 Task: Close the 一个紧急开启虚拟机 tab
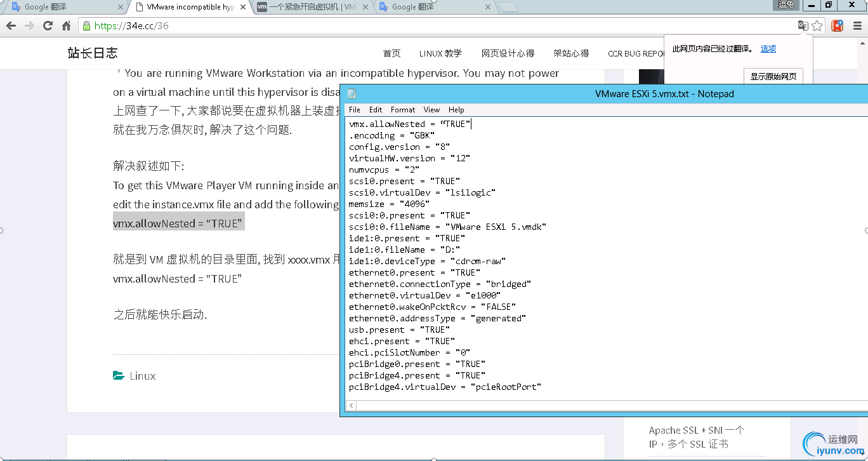point(366,7)
